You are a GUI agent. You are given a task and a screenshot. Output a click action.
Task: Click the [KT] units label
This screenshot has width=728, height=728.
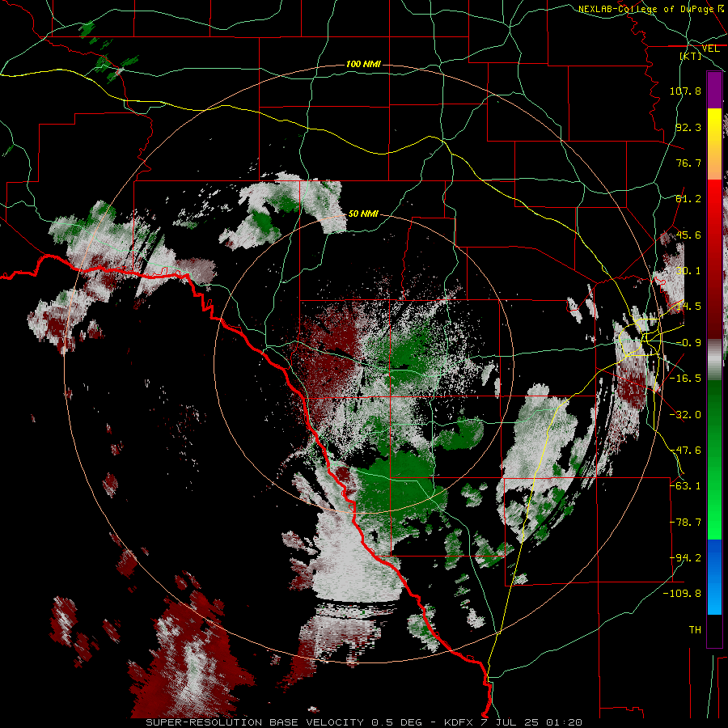tap(690, 56)
